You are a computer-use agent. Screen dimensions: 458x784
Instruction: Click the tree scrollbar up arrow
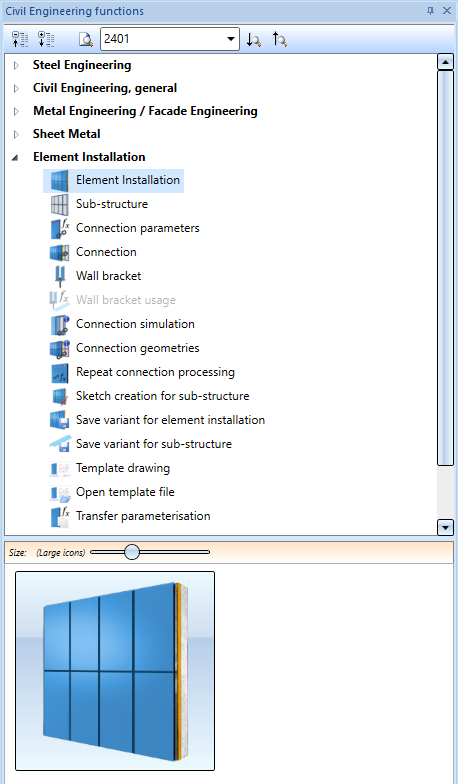445,62
